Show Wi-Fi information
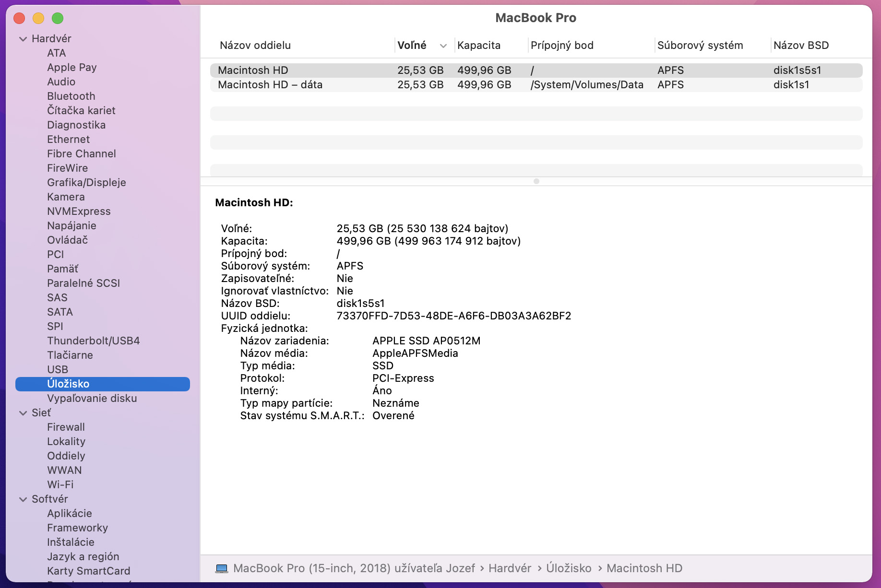 (60, 485)
